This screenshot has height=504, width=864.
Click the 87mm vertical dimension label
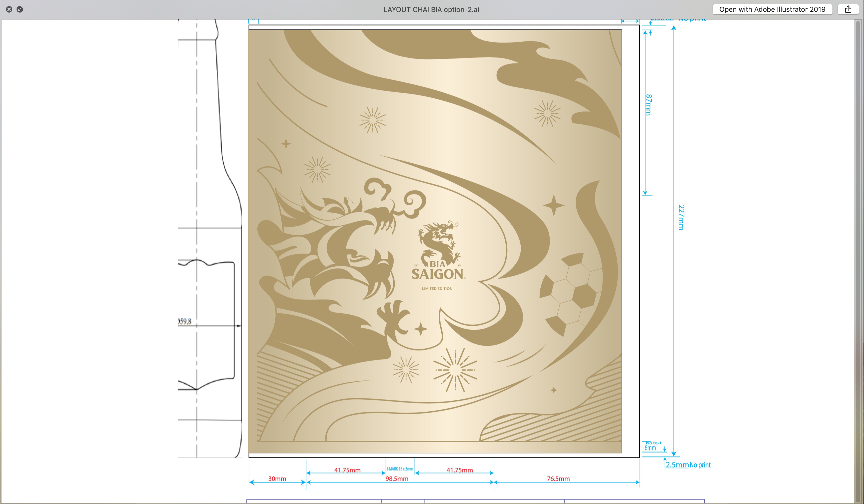click(649, 105)
